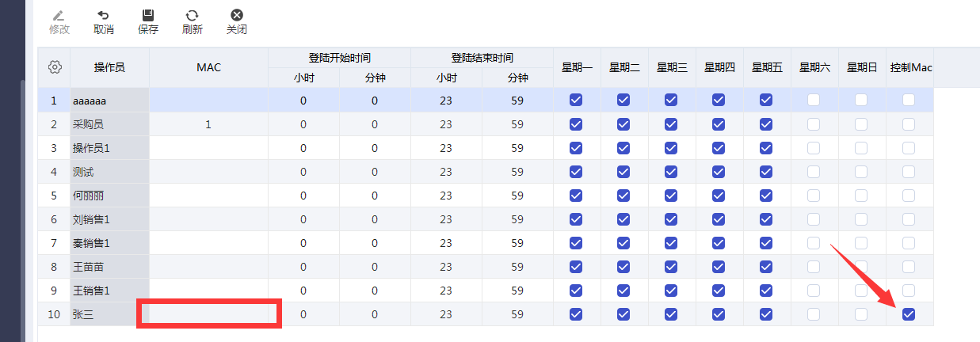Image resolution: width=980 pixels, height=342 pixels.
Task: Uncheck 星期一 checkbox for 采购员
Action: pyautogui.click(x=576, y=124)
